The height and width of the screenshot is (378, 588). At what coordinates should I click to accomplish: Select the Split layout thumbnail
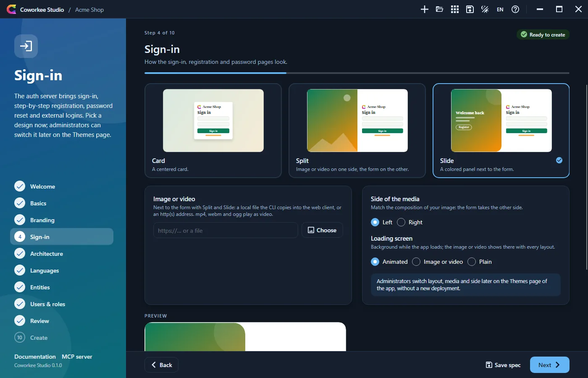point(357,121)
